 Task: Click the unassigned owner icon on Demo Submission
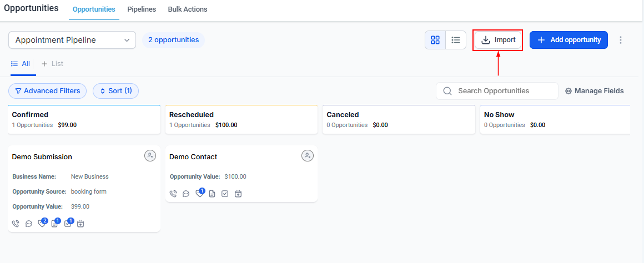pyautogui.click(x=150, y=156)
